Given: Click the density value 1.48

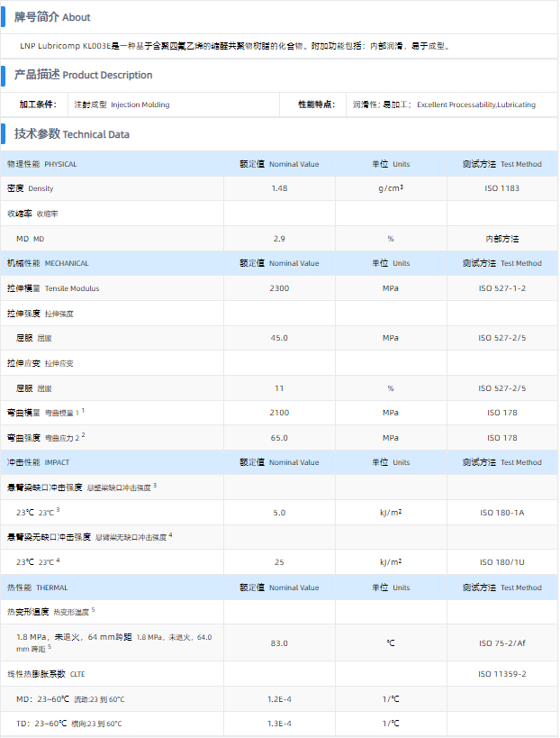Looking at the screenshot, I should click(279, 188).
